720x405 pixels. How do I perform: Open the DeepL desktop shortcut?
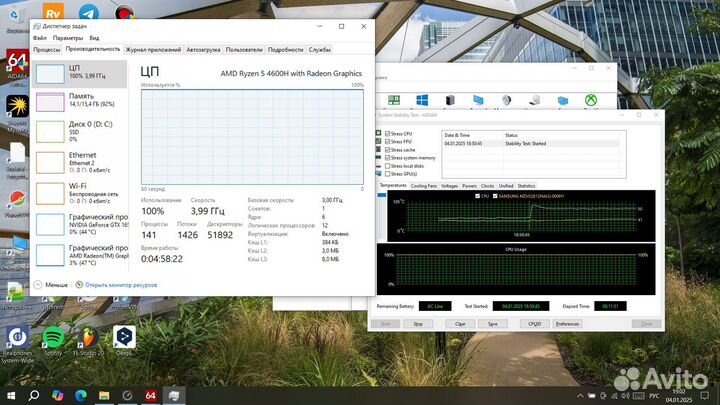point(124,337)
